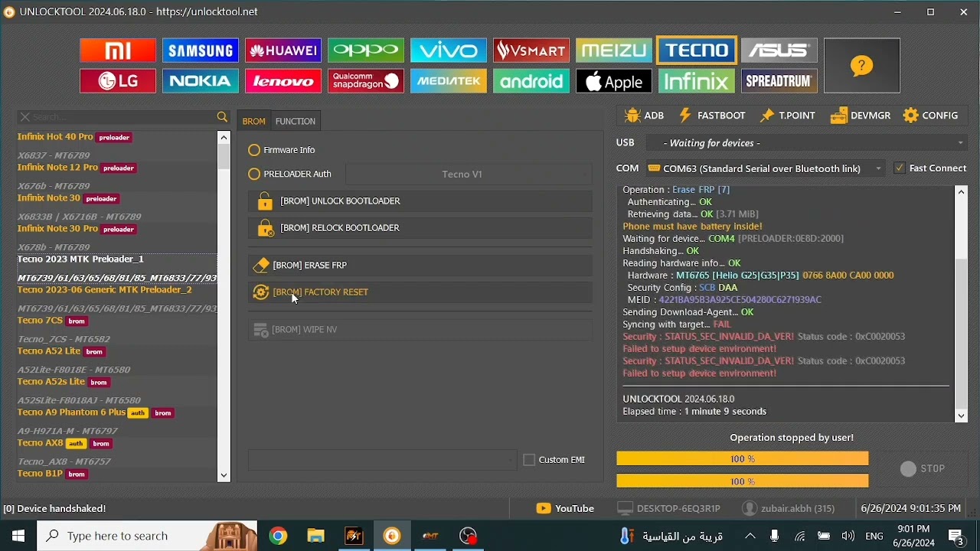Open the Windows Start menu
The height and width of the screenshot is (551, 980).
click(x=18, y=536)
